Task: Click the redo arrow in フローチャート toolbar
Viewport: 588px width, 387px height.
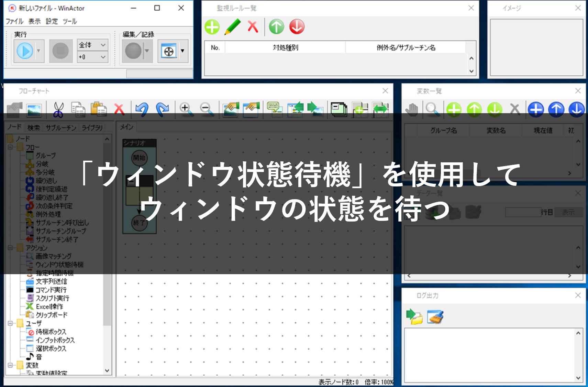Action: pos(162,109)
